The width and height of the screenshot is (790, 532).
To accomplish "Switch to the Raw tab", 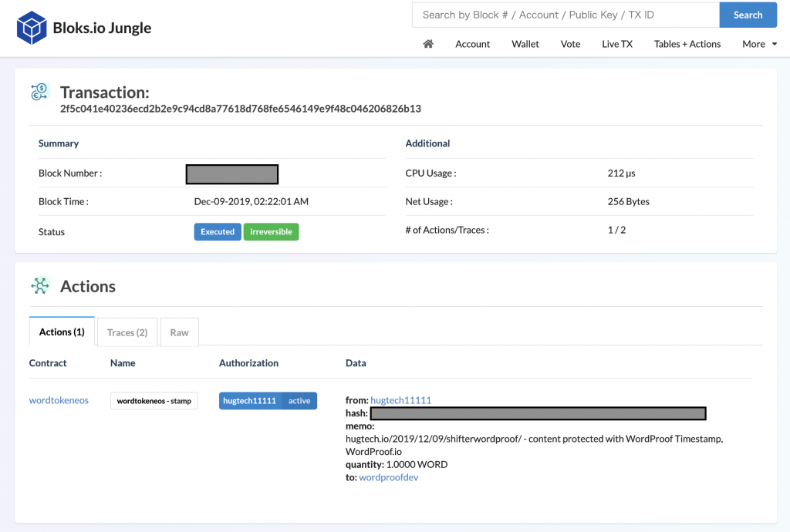I will coord(179,332).
